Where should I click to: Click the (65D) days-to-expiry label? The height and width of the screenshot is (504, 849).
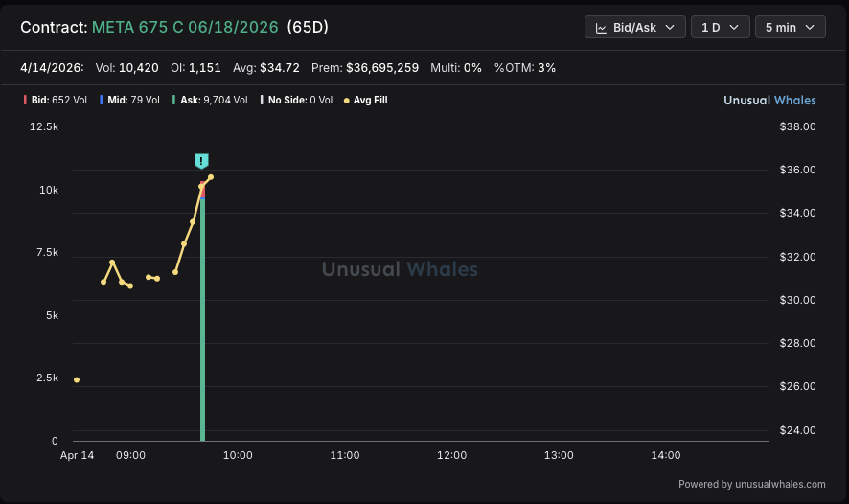308,27
